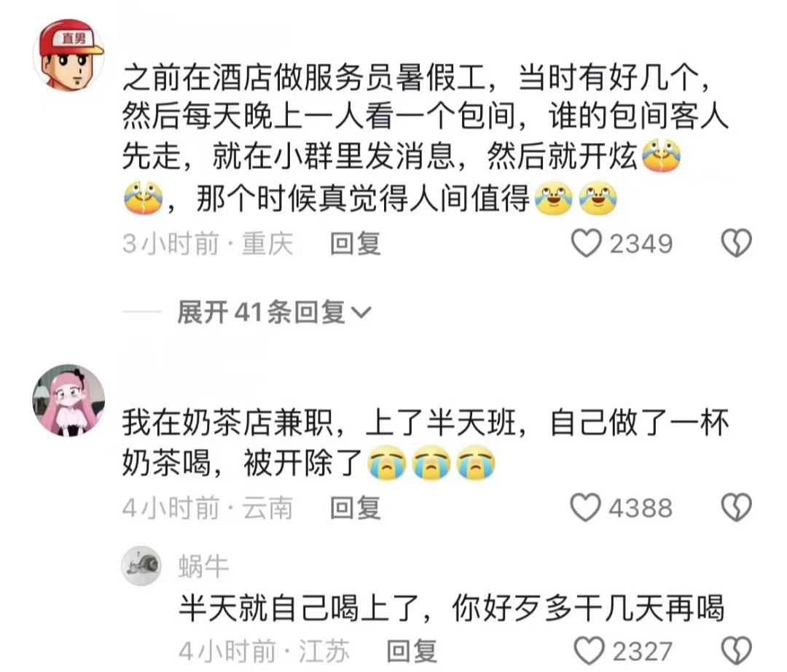Click the chevron next to 展开41条回复
Screen dimensions: 787x672
point(361,313)
